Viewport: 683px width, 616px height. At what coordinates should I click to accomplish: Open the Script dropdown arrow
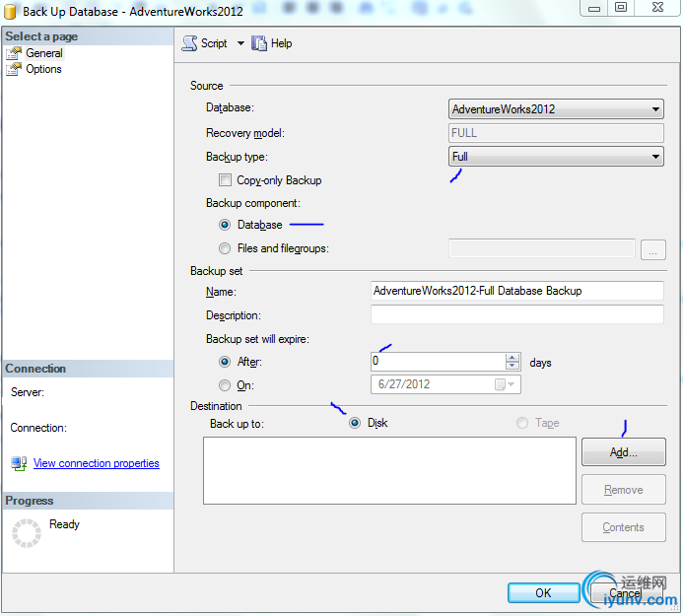pos(240,43)
